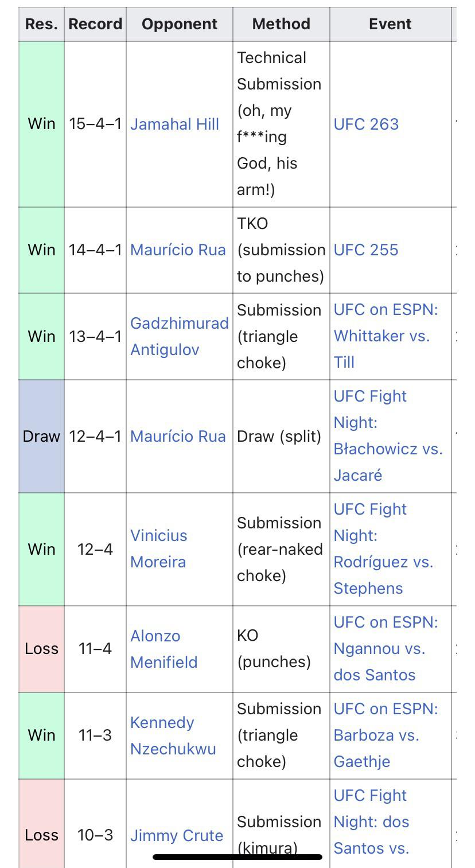Open the Jamahal Hill opponent link
475x868 pixels.
pos(174,124)
